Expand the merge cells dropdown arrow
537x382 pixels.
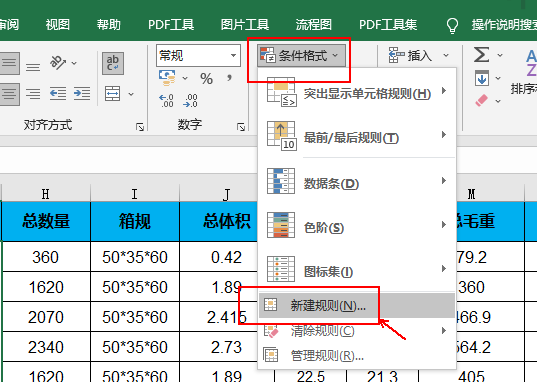pos(131,94)
